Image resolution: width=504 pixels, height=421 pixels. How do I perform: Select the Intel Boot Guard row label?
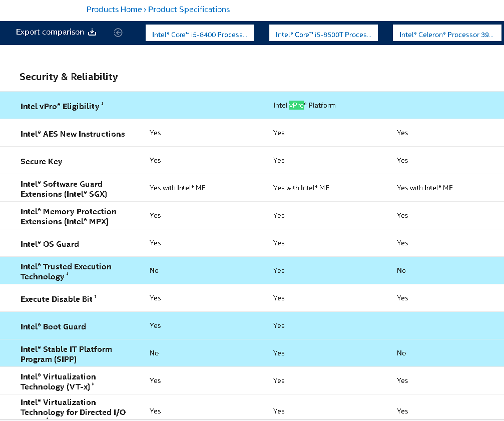pos(54,326)
